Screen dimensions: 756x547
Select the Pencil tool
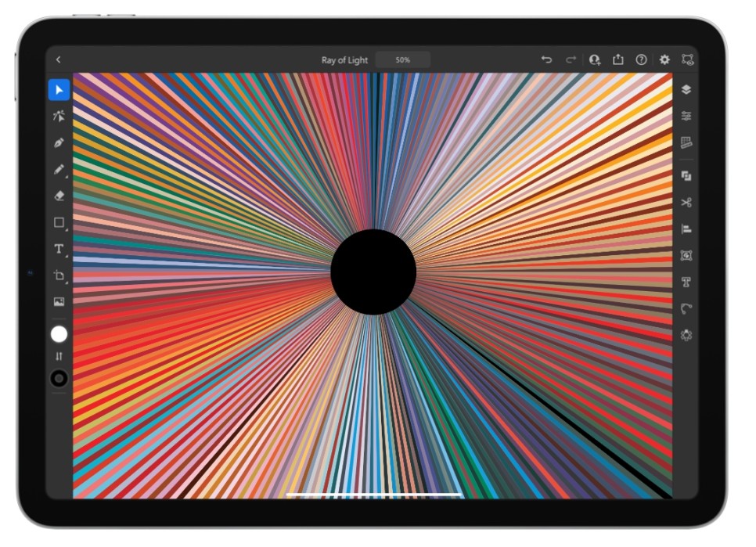click(x=59, y=169)
